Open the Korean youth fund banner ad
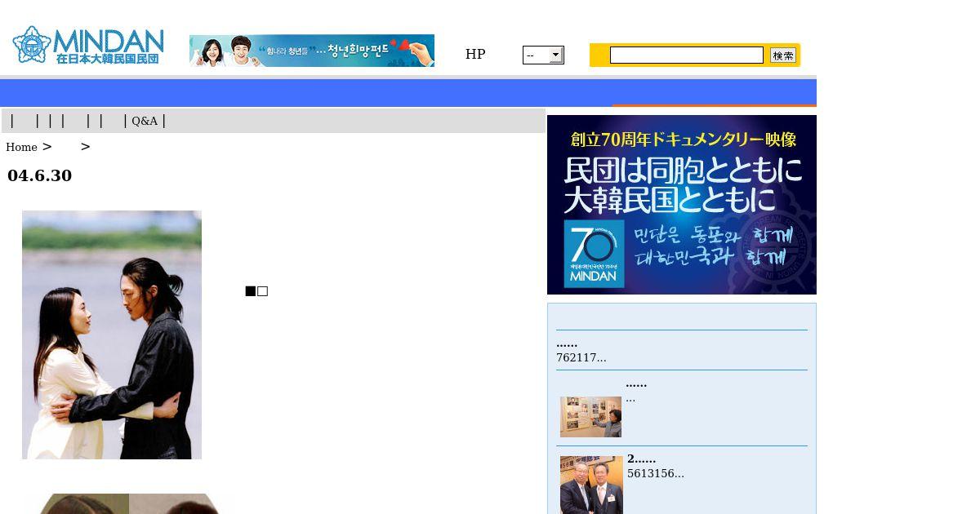 (x=312, y=51)
